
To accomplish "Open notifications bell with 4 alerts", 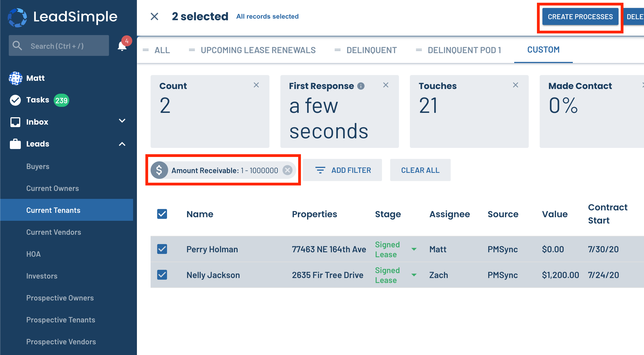I will coord(122,46).
